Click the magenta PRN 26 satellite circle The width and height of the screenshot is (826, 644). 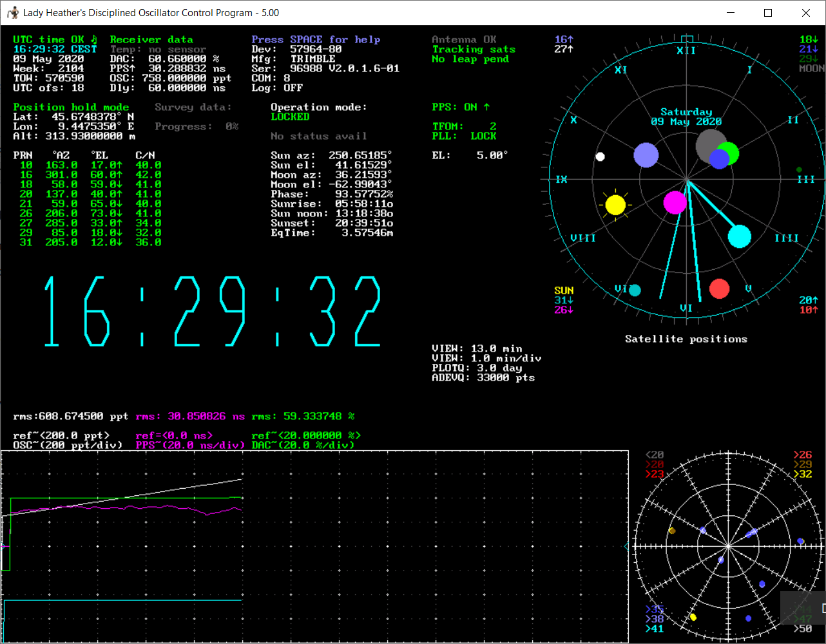tap(675, 202)
